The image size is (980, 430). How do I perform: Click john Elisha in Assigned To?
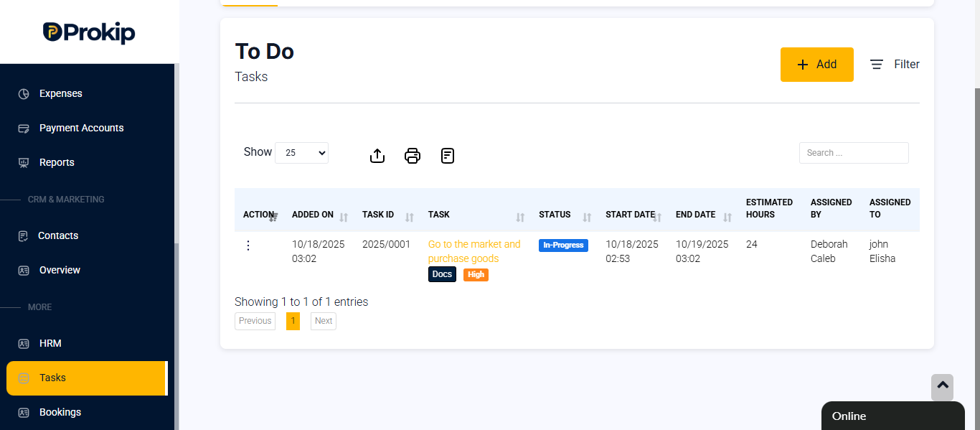[x=882, y=251]
